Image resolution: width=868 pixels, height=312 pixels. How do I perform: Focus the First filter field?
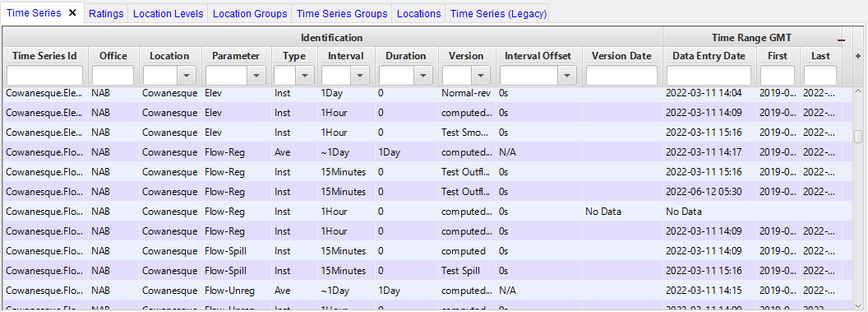[778, 76]
